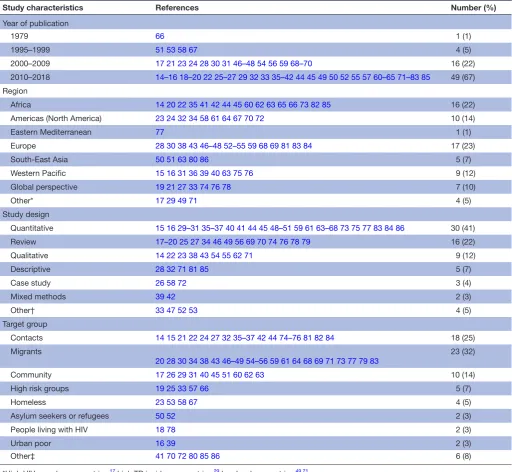Open reference 14 in the Qualitative row

click(x=160, y=255)
